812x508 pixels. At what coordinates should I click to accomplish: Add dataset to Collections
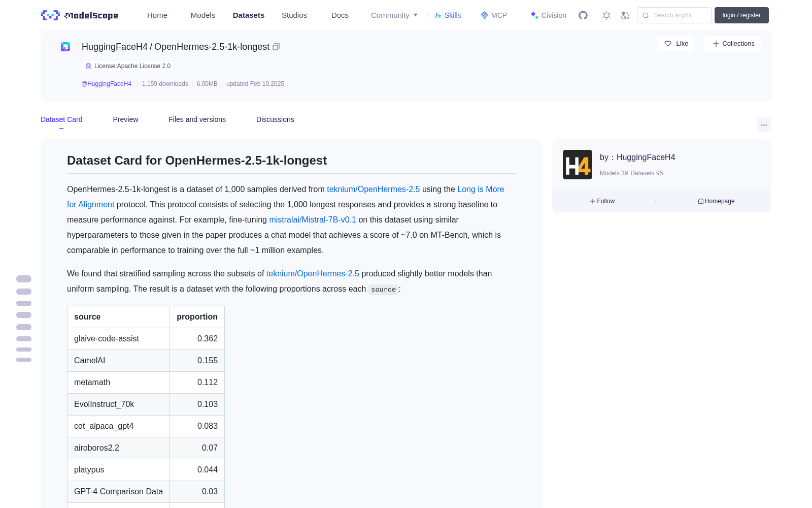[x=733, y=44]
